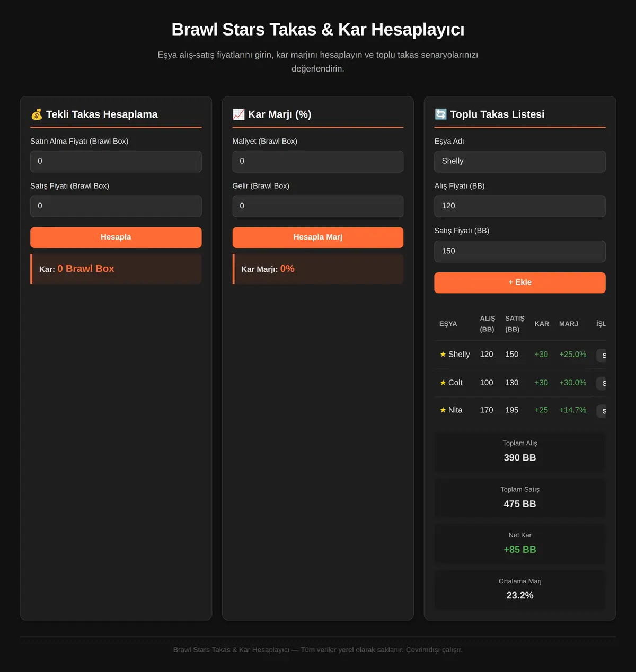Image resolution: width=636 pixels, height=672 pixels.
Task: Click the Hesapla Marj button
Action: (318, 237)
